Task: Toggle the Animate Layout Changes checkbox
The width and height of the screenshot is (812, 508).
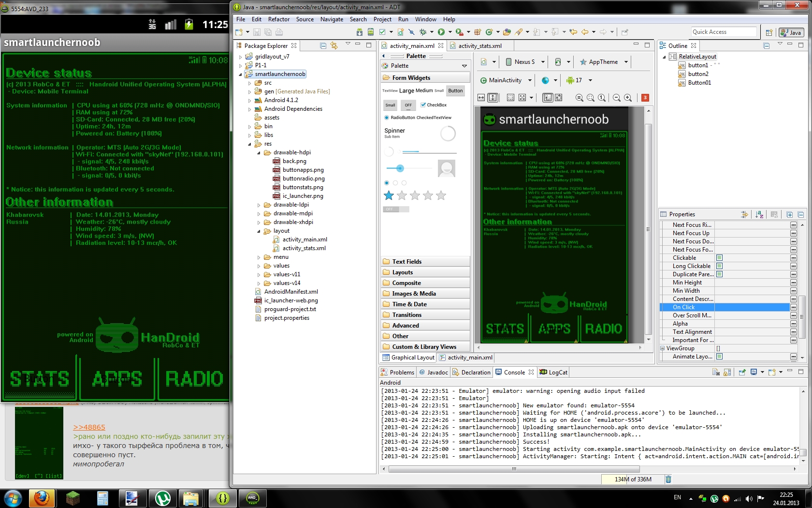Action: pos(719,357)
